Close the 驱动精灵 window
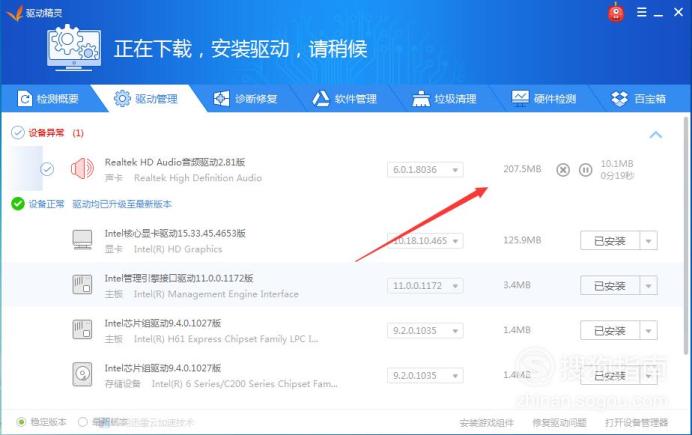The width and height of the screenshot is (692, 435). point(679,12)
